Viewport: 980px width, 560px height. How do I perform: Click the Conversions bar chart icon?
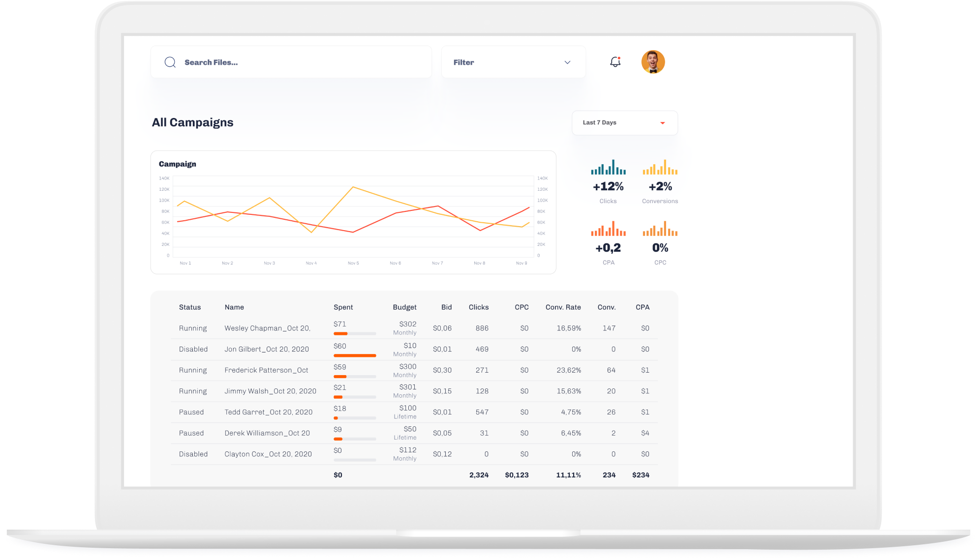660,167
